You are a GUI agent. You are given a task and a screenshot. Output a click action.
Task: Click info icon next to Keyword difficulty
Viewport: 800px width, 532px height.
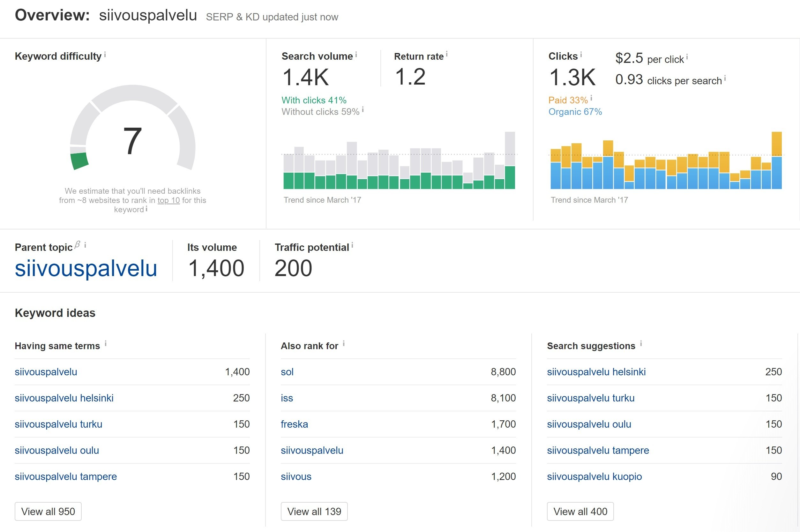pyautogui.click(x=105, y=55)
